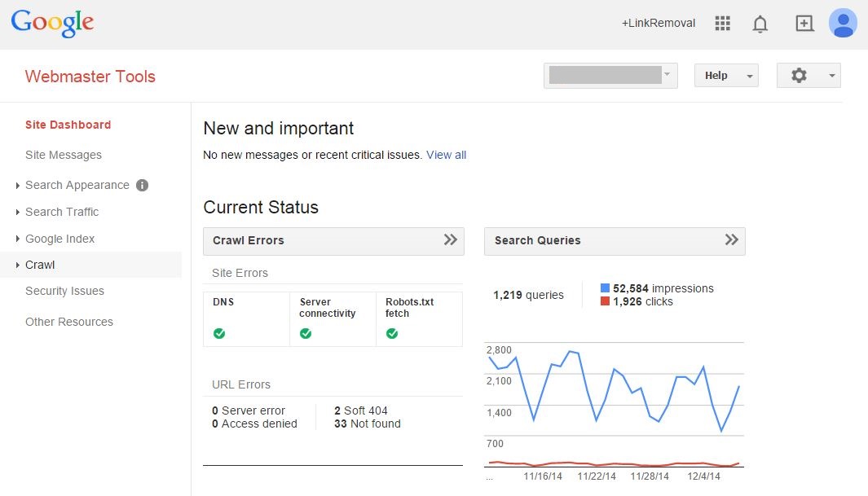Image resolution: width=868 pixels, height=496 pixels.
Task: Click the Search Queries double-arrow icon
Action: [731, 240]
